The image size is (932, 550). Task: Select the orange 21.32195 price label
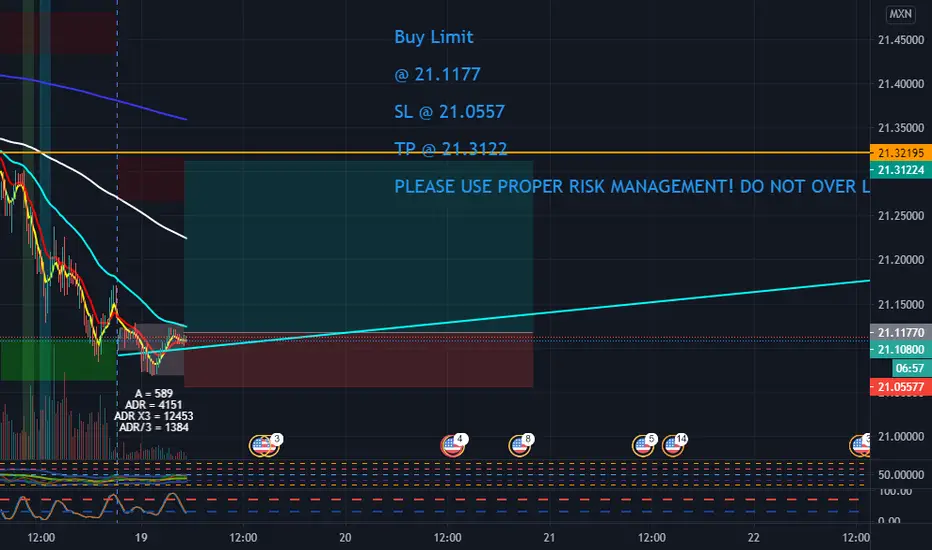(x=900, y=153)
